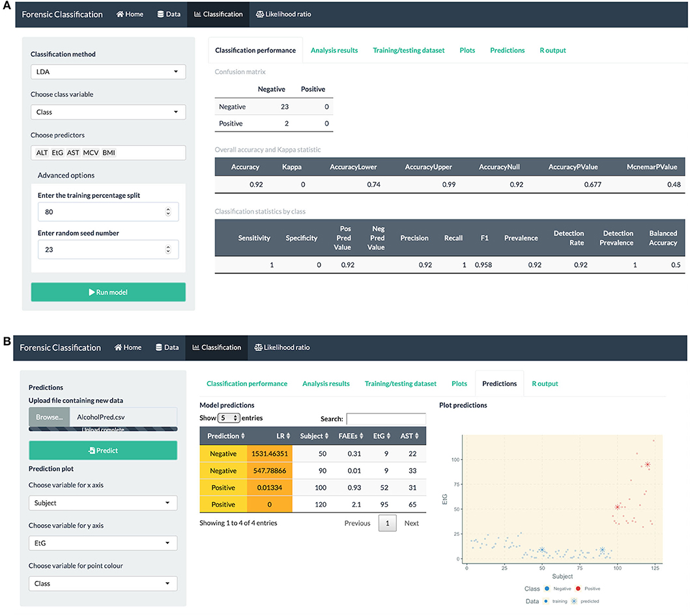Collapse the Advanced options section
Viewport: 690px width, 616px height.
click(66, 175)
